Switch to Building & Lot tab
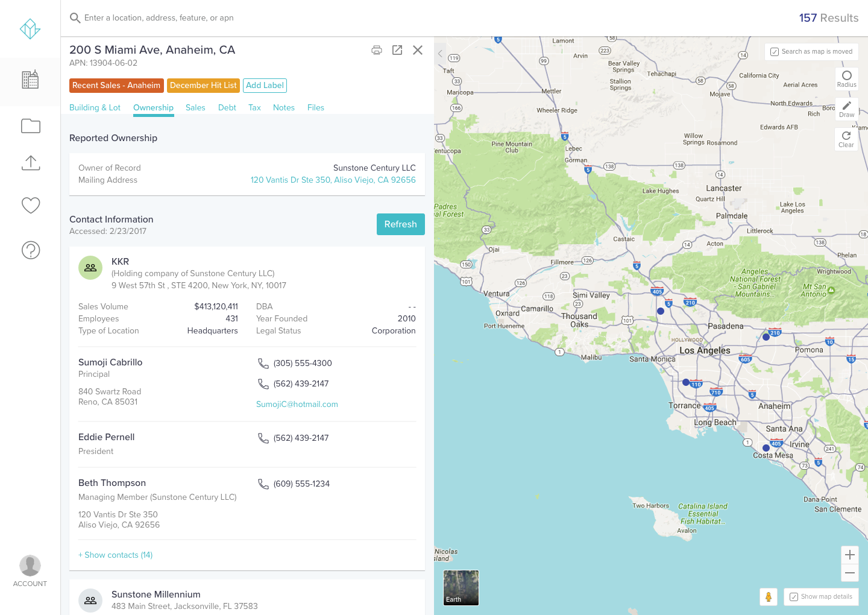The image size is (868, 615). [95, 107]
